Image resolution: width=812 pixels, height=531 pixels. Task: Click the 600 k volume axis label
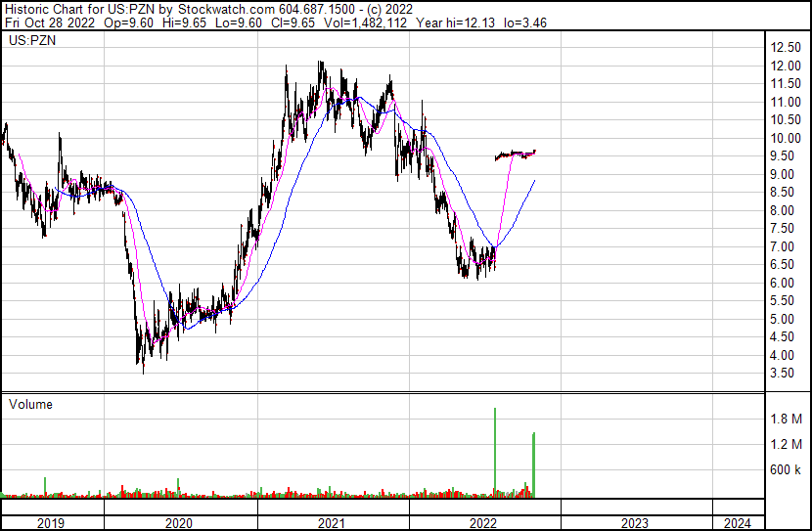(786, 469)
